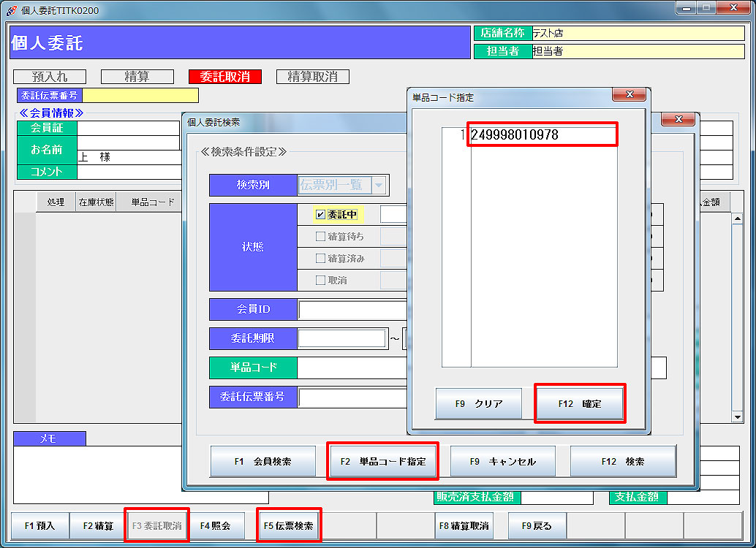756x548 pixels.
Task: Select the 精算取消 mode tab
Action: click(313, 77)
